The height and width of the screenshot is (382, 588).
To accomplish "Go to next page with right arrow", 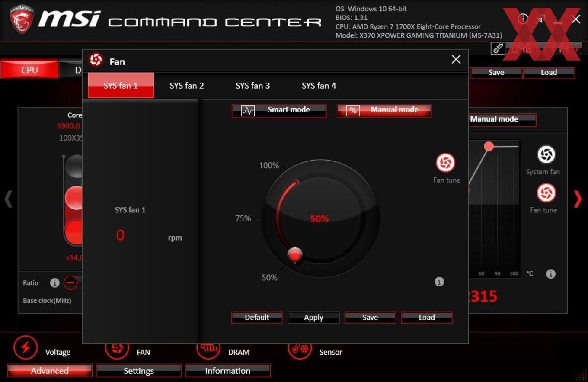I will (x=578, y=199).
